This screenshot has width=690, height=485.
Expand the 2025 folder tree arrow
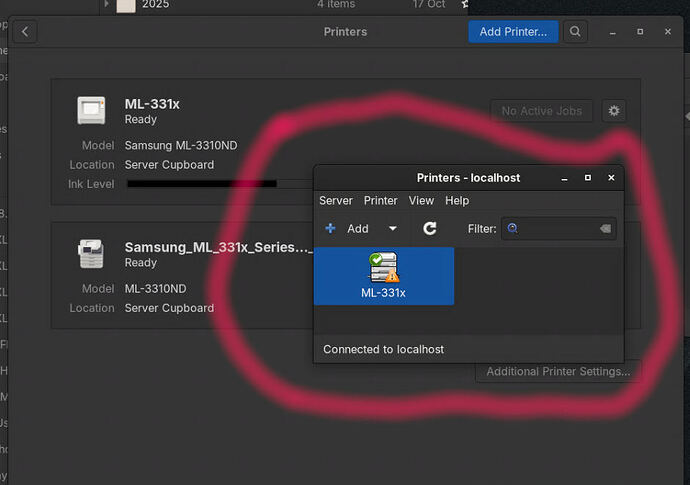point(106,4)
